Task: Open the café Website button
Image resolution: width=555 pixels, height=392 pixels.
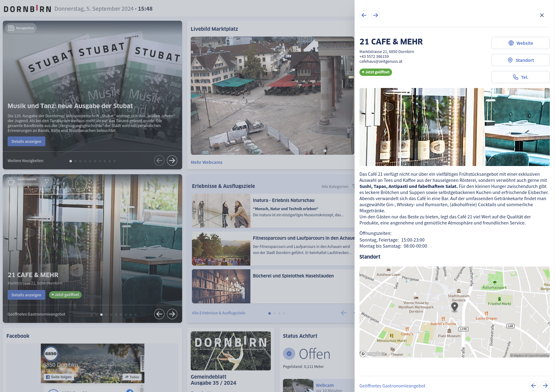Action: coord(520,43)
